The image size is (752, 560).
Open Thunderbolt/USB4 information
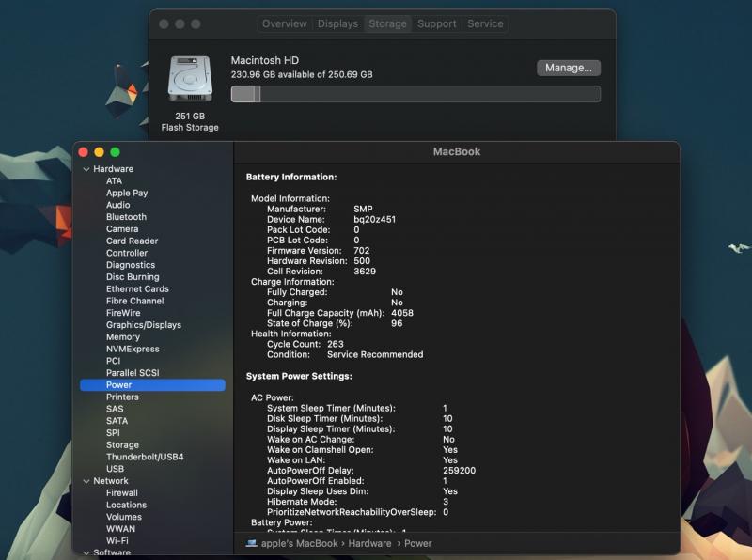click(x=145, y=457)
